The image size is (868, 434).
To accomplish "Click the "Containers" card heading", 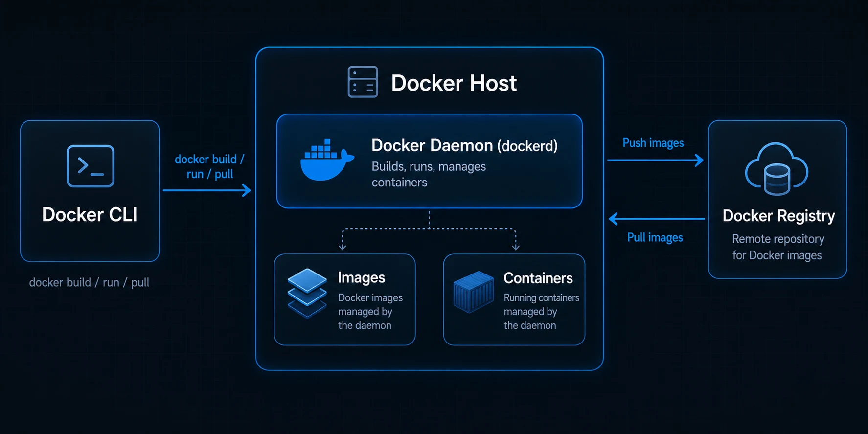I will [x=538, y=278].
